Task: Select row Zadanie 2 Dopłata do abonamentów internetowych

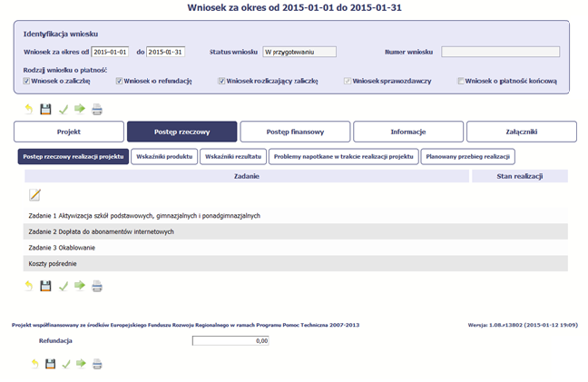Action: click(x=296, y=231)
